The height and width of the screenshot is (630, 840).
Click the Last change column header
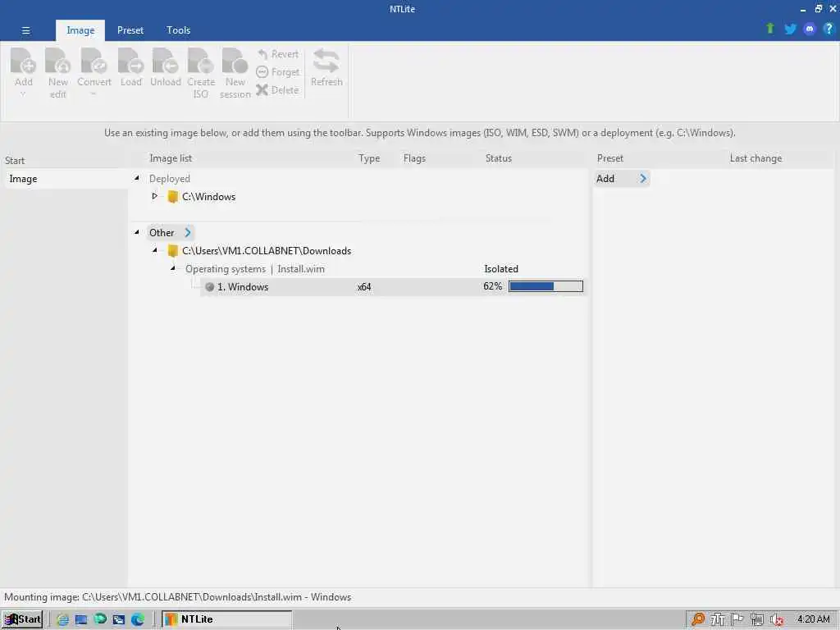click(x=756, y=158)
